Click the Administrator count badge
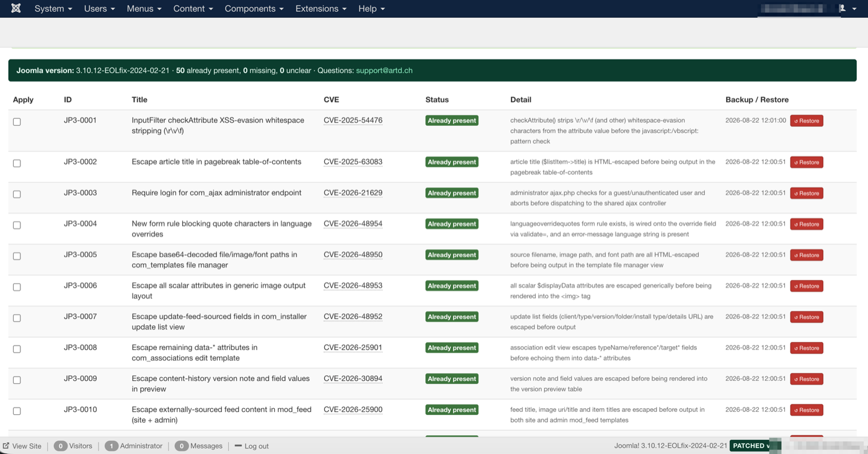 point(111,446)
